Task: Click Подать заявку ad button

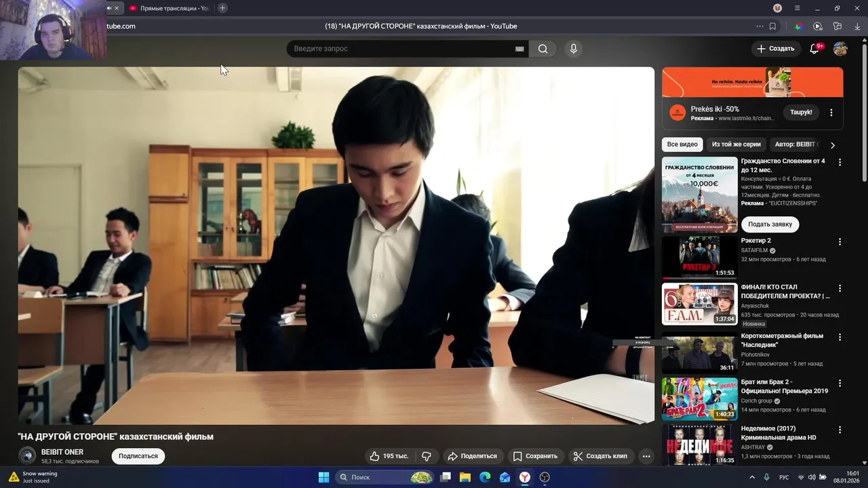Action: [x=770, y=224]
